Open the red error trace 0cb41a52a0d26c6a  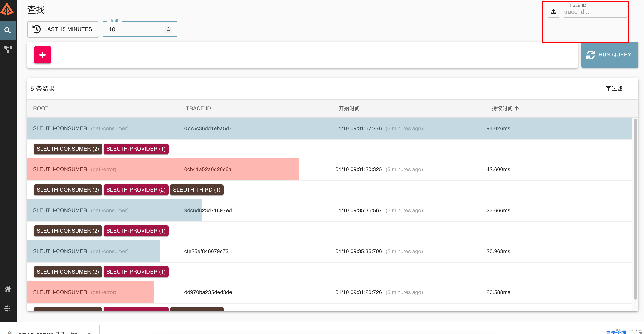(207, 169)
